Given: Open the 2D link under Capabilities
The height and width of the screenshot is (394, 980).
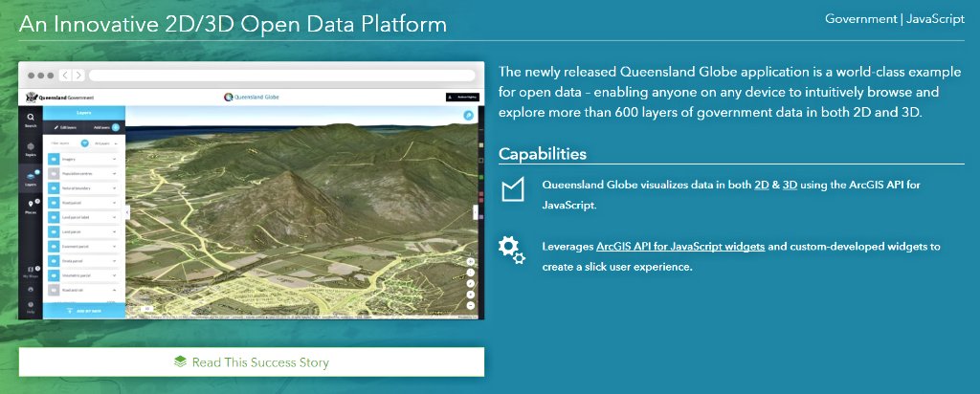Looking at the screenshot, I should pos(761,186).
